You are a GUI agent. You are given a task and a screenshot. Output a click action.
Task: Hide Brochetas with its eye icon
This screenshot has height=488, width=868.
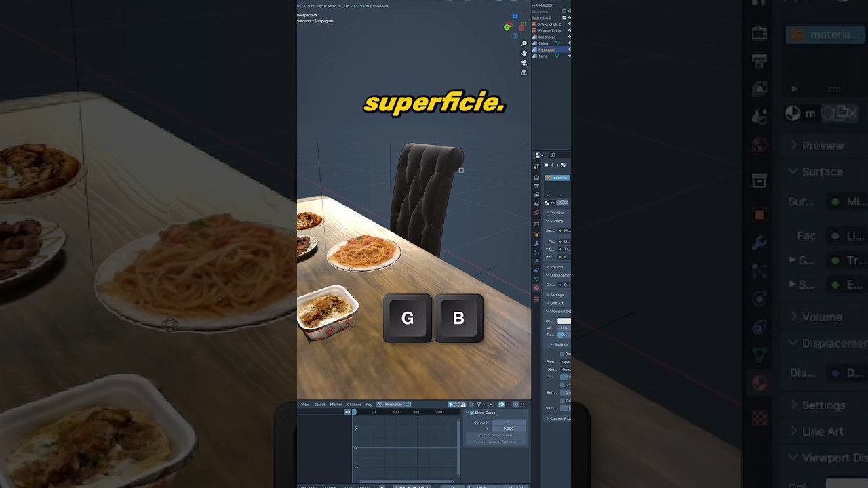(570, 37)
